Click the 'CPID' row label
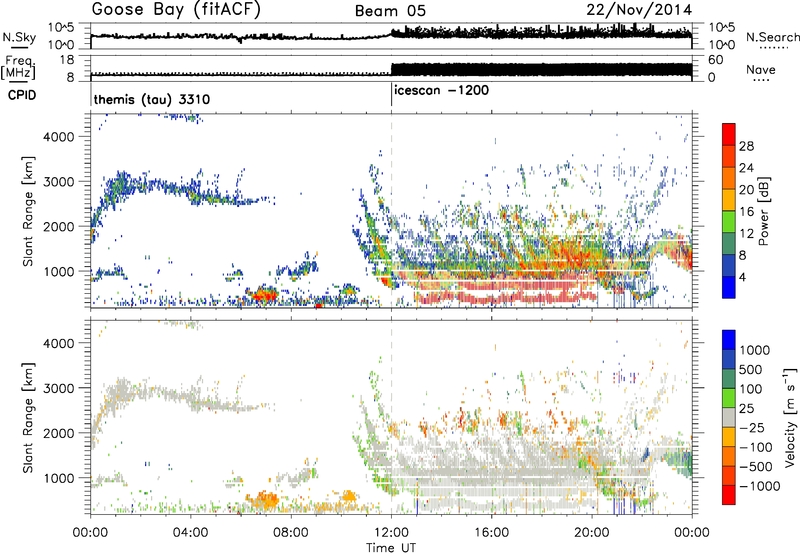Image resolution: width=800 pixels, height=554 pixels. [x=22, y=95]
